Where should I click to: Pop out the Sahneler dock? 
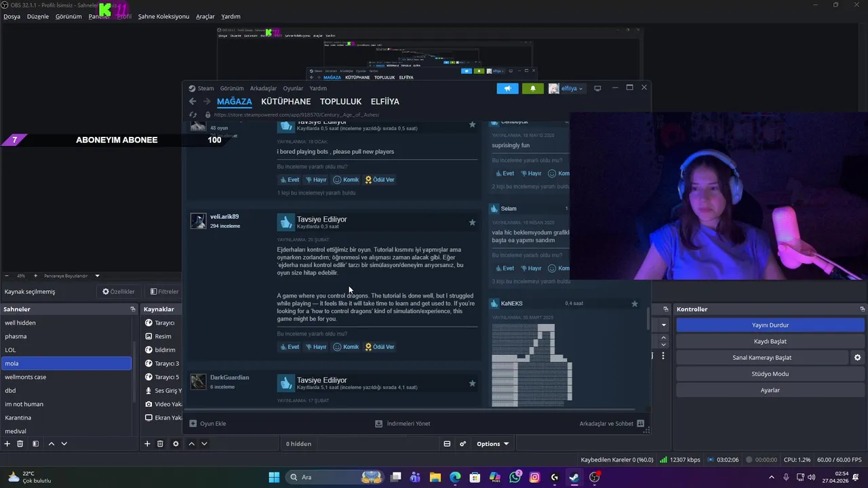pyautogui.click(x=133, y=309)
